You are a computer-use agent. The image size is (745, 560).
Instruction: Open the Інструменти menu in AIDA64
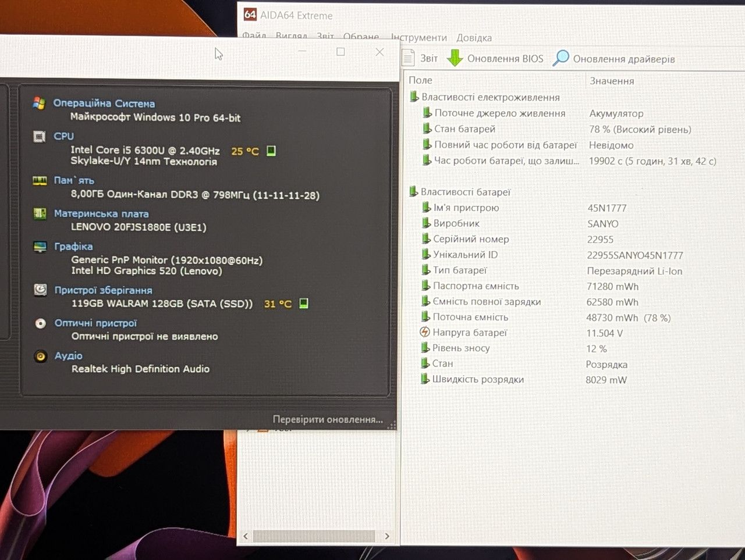pyautogui.click(x=419, y=38)
